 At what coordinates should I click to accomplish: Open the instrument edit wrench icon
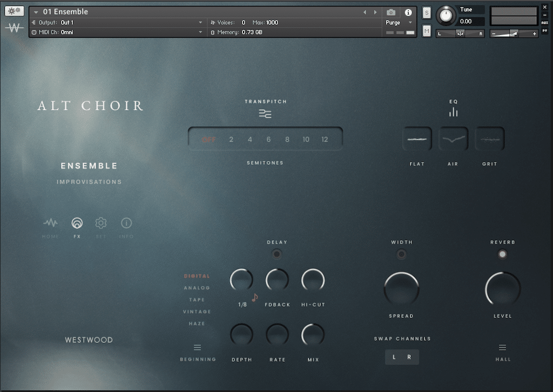[x=14, y=11]
